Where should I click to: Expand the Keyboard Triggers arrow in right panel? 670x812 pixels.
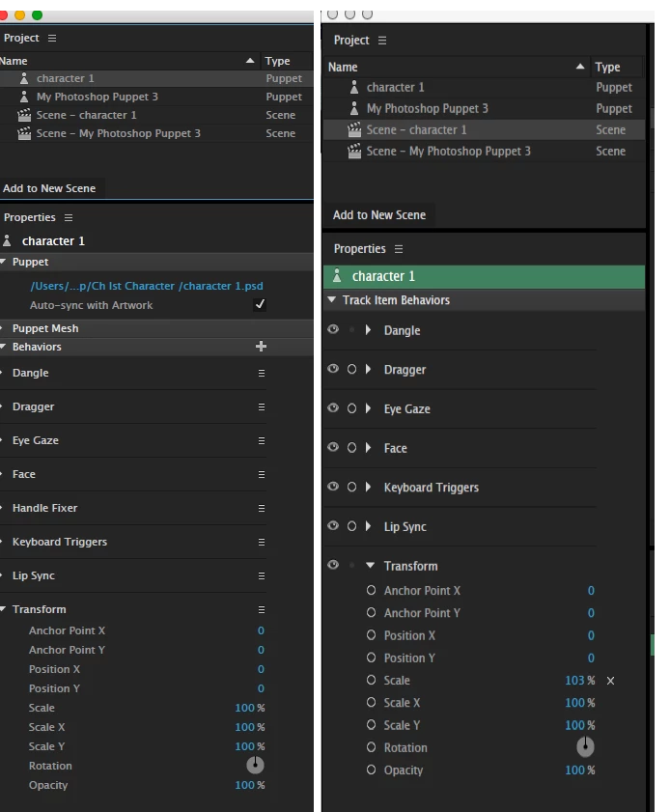(x=368, y=488)
